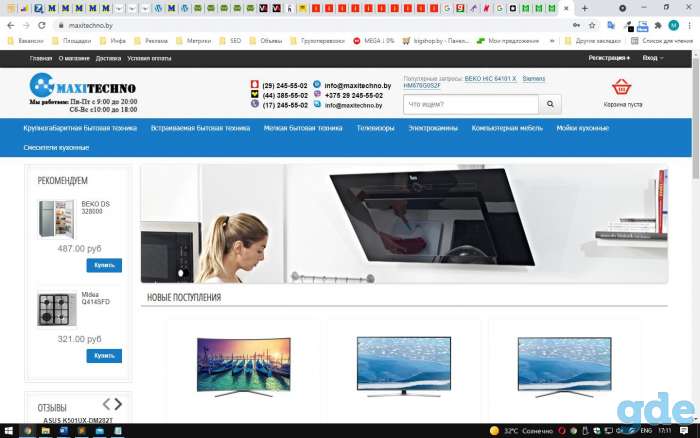Click the ENG language indicator
Image resolution: width=700 pixels, height=438 pixels.
point(646,431)
